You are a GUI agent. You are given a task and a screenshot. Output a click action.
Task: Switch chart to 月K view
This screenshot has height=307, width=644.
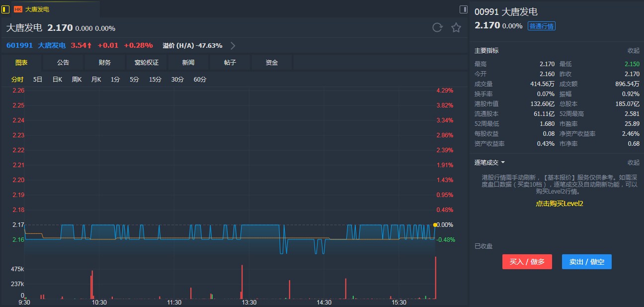(96, 80)
